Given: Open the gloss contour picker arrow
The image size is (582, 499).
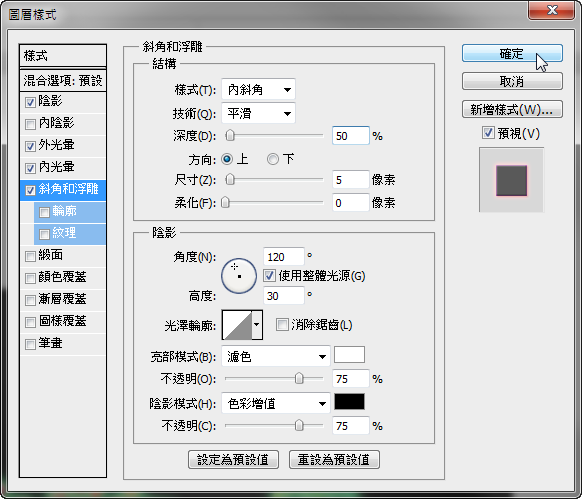Looking at the screenshot, I should (257, 325).
